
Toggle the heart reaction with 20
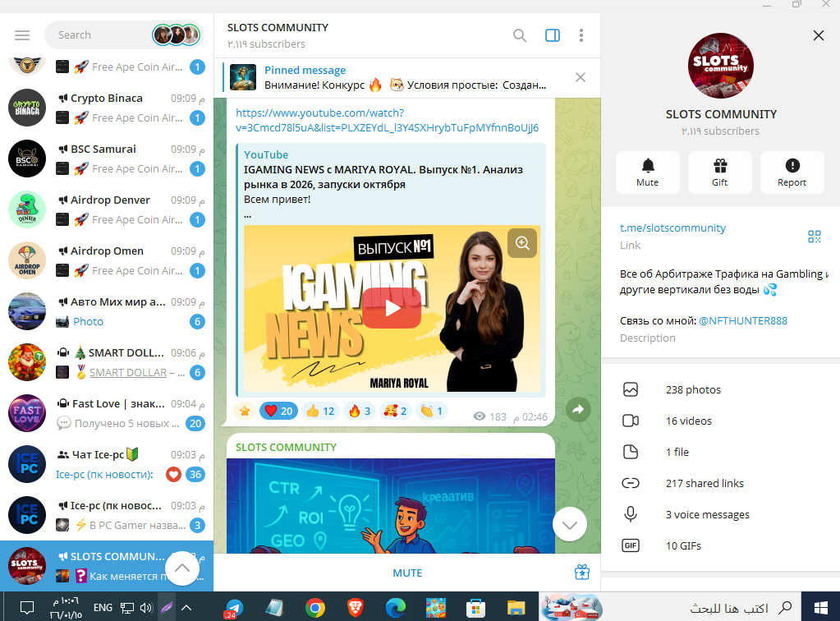pyautogui.click(x=278, y=411)
